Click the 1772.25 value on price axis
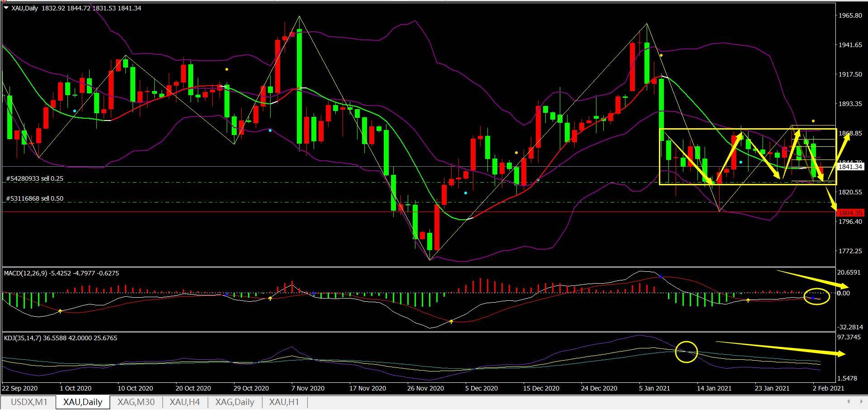The height and width of the screenshot is (410, 868). click(x=850, y=251)
